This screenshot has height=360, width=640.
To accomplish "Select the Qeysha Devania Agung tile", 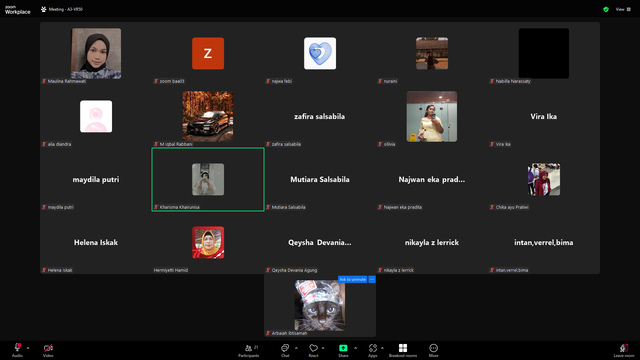I will click(x=320, y=242).
